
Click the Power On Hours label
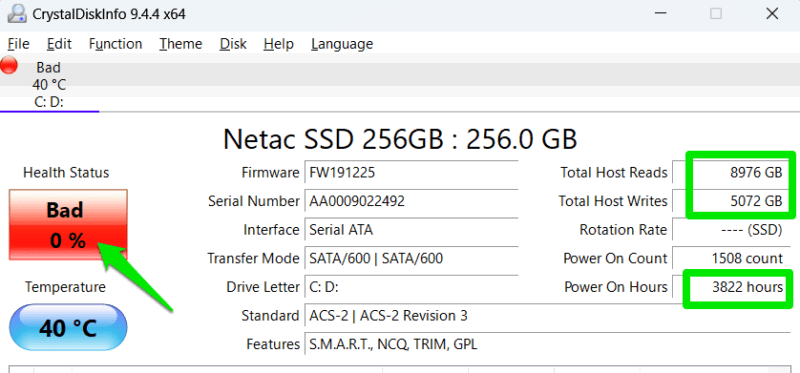(x=616, y=287)
